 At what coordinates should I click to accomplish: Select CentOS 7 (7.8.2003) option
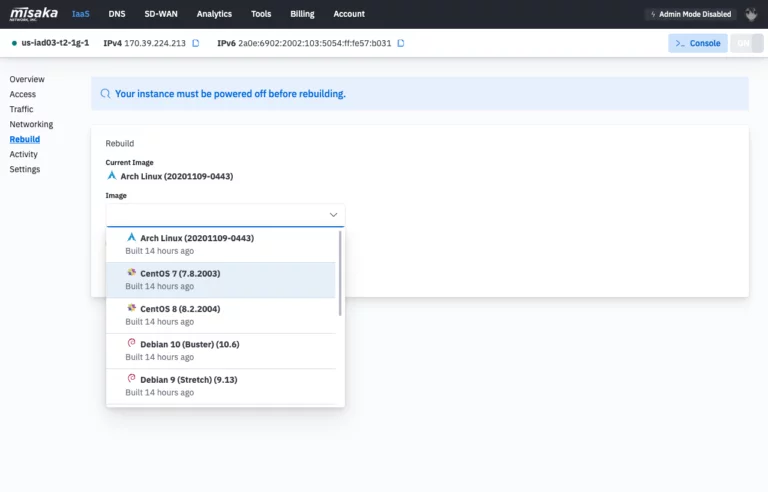pos(221,280)
